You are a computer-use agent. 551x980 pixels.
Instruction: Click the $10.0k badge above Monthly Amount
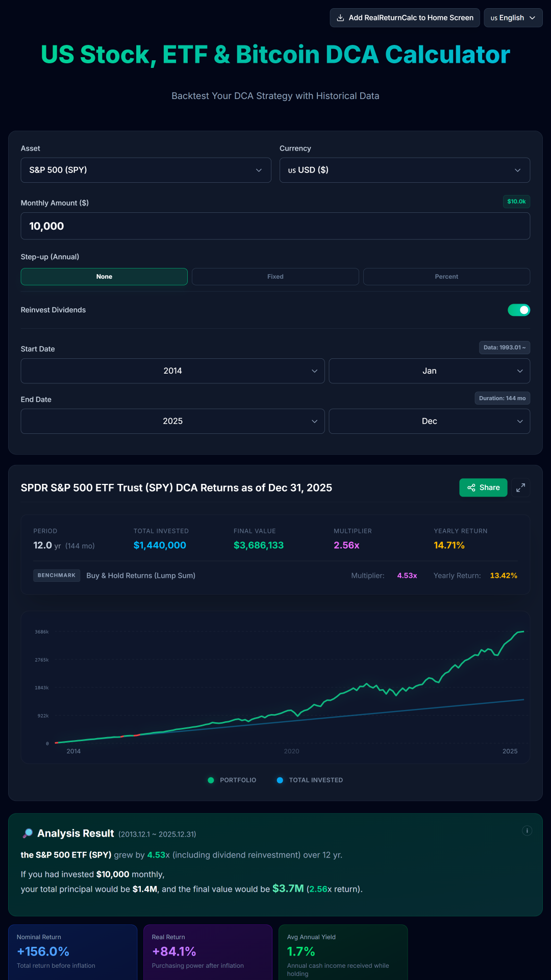[516, 202]
